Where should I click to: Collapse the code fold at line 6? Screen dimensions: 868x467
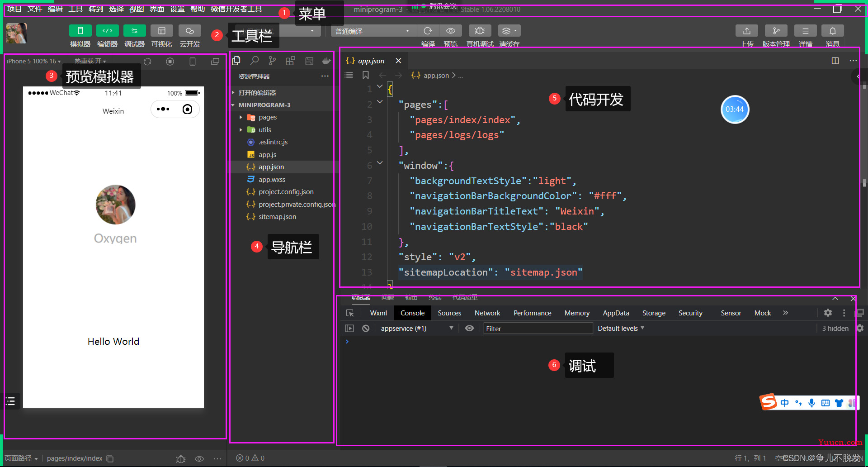coord(380,163)
